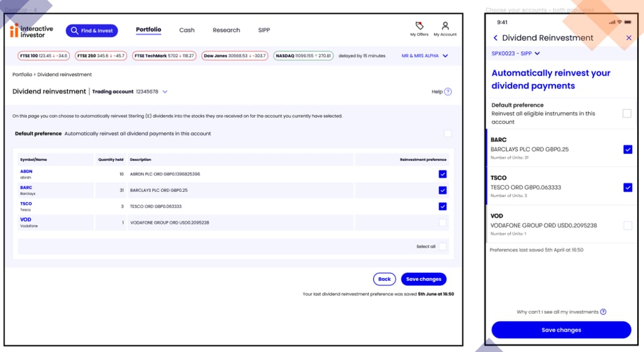Click the Find & Invest search icon
Screen dimensions: 644x352
(x=74, y=30)
